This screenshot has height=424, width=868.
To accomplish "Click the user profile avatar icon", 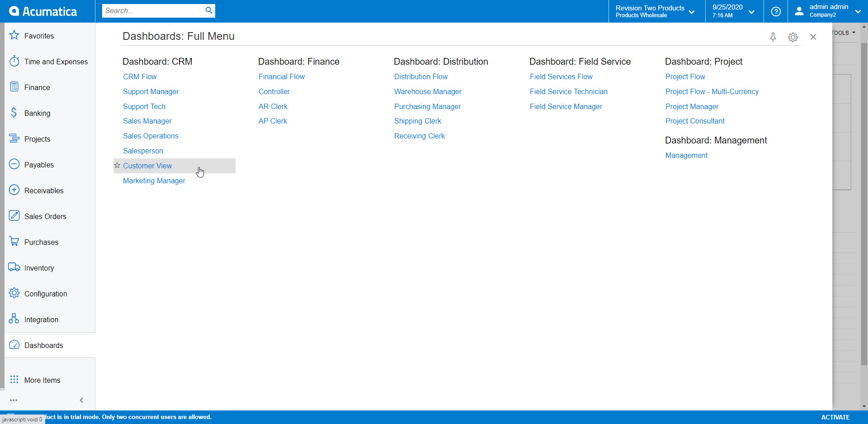I will click(x=799, y=11).
